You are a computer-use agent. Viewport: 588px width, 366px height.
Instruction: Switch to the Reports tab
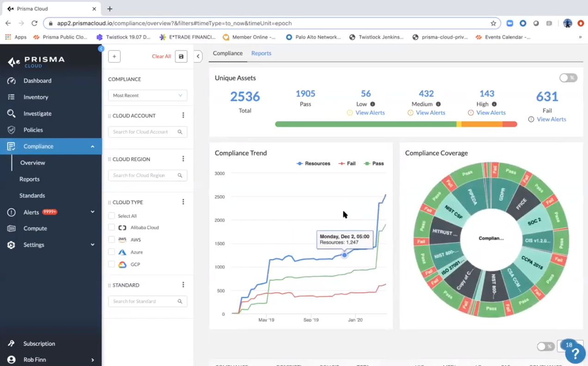(261, 53)
